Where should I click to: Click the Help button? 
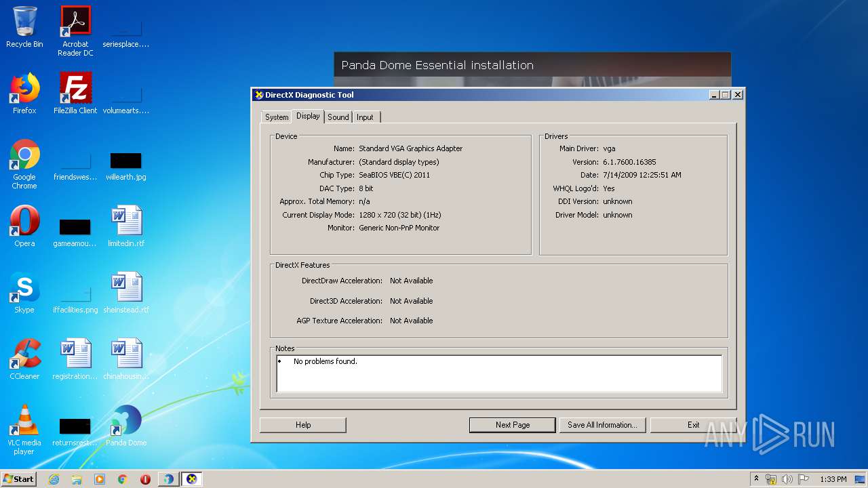303,425
